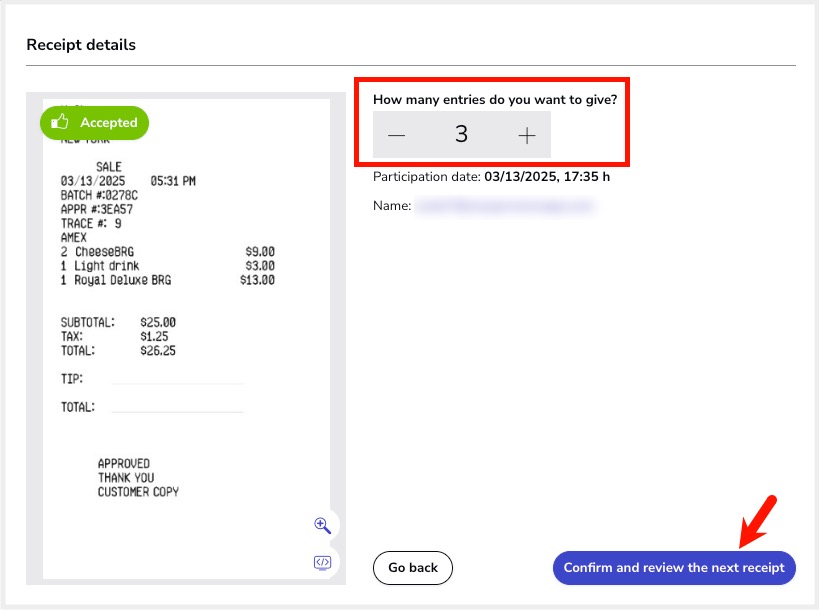819x610 pixels.
Task: Confirm and review the next receipt
Action: [x=674, y=568]
